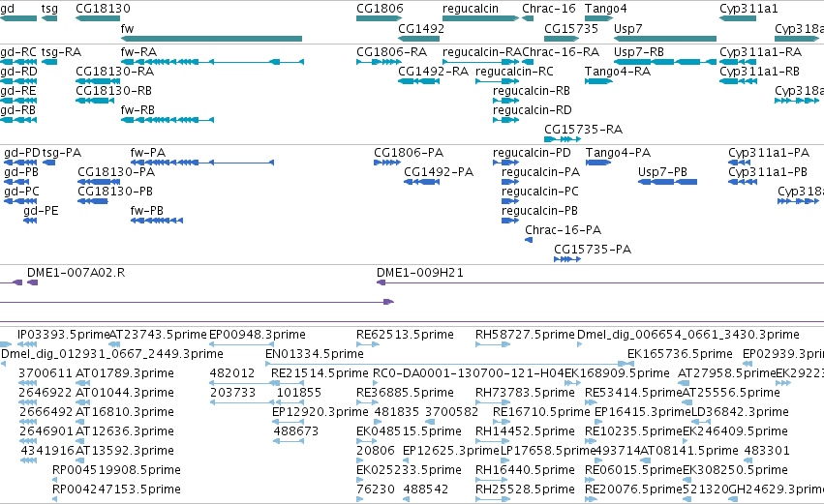Select the 'Cyp311a1-RB' transcript label
824x504 pixels.
click(x=759, y=72)
